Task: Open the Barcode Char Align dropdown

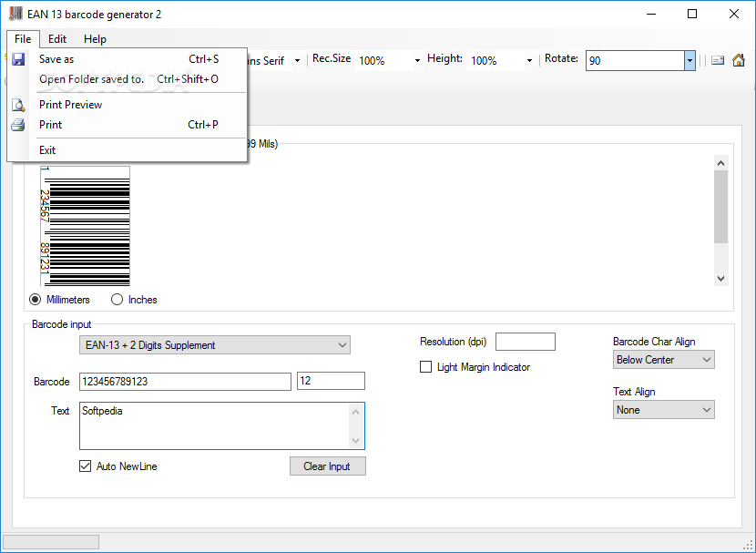Action: 663,360
